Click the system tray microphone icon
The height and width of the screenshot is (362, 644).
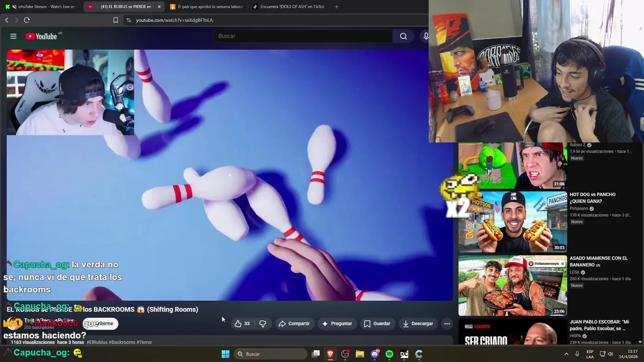577,354
